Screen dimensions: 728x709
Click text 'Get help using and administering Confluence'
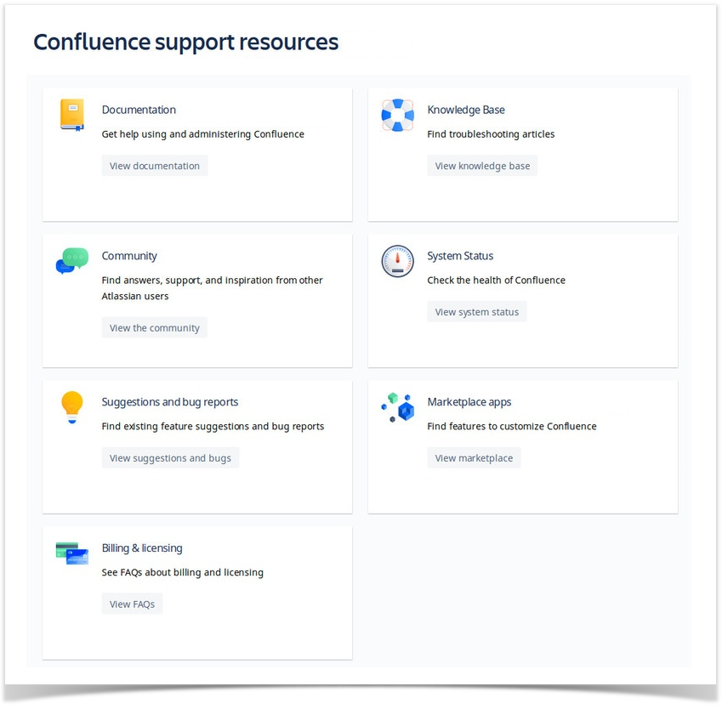(203, 134)
